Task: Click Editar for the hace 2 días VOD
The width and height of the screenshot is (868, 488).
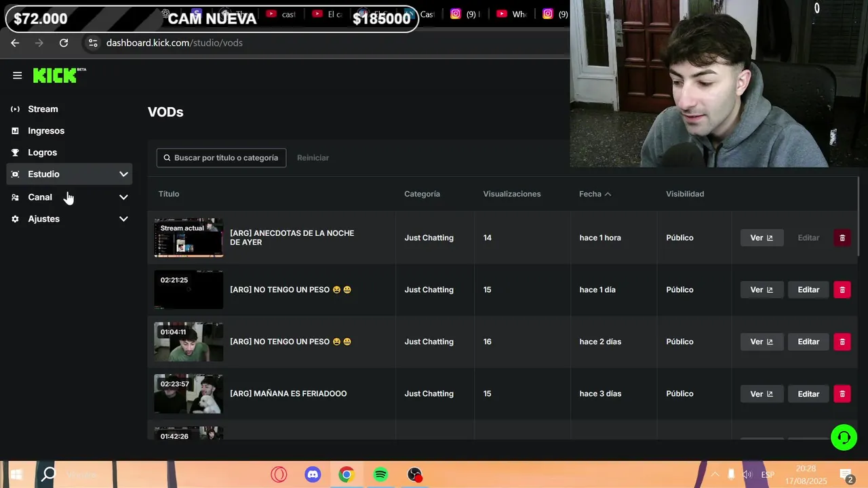Action: (808, 342)
